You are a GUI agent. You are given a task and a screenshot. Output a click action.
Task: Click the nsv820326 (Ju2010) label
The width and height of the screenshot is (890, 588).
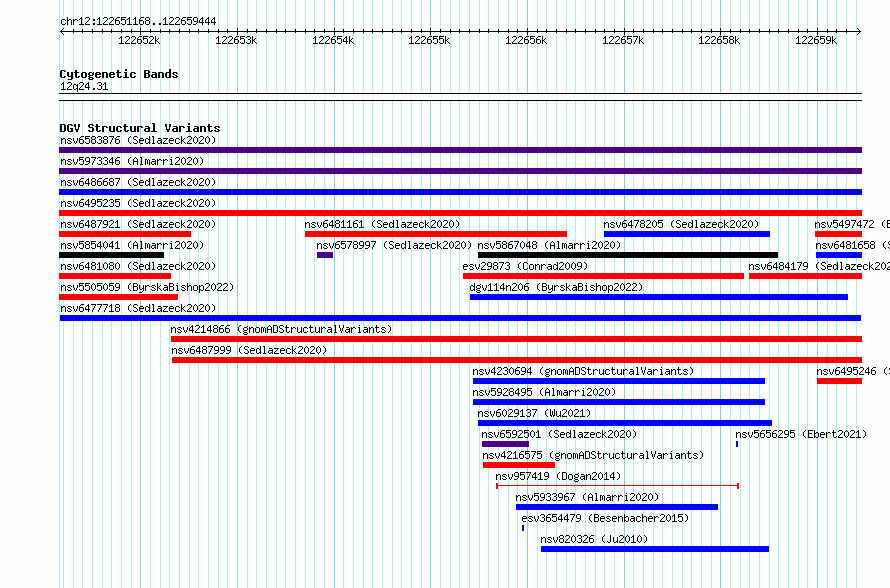(594, 539)
